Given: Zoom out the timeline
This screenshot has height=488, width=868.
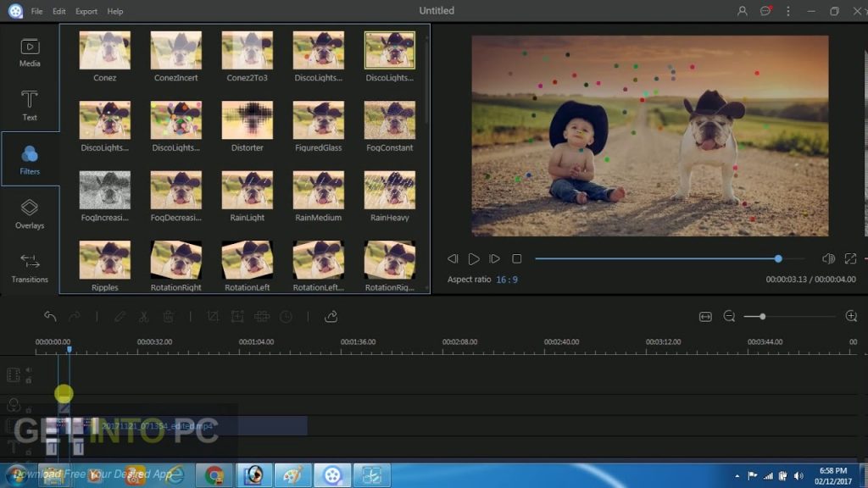Looking at the screenshot, I should click(x=729, y=317).
